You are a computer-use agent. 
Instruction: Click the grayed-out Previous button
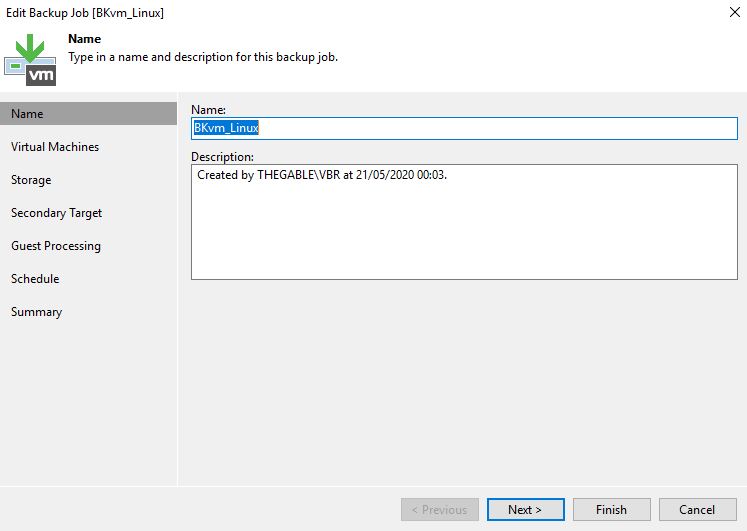tap(440, 510)
